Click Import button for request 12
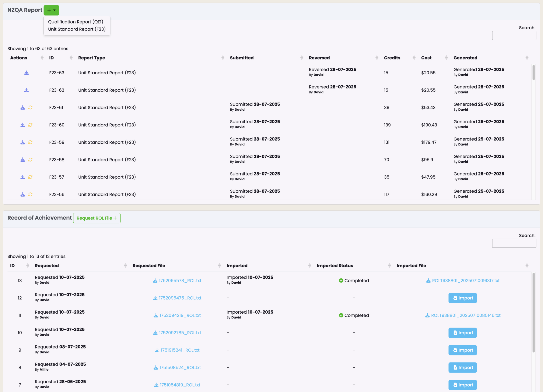Viewport: 543px width, 392px height. (463, 298)
